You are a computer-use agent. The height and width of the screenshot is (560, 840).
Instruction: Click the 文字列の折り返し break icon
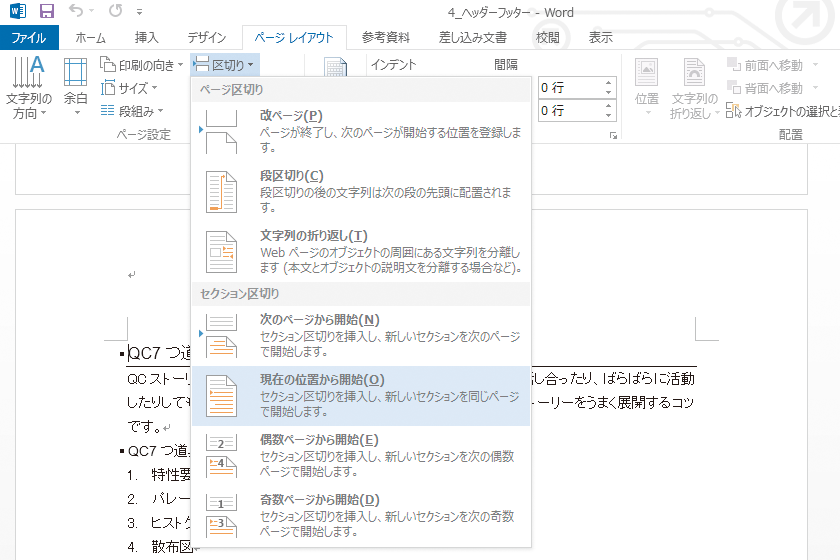tap(221, 252)
